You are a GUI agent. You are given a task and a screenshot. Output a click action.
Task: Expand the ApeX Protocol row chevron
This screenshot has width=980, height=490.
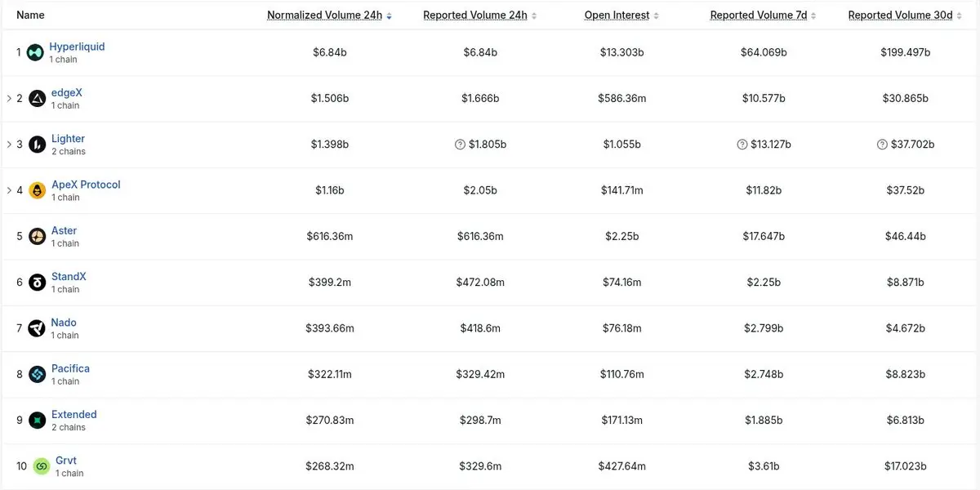click(x=9, y=190)
